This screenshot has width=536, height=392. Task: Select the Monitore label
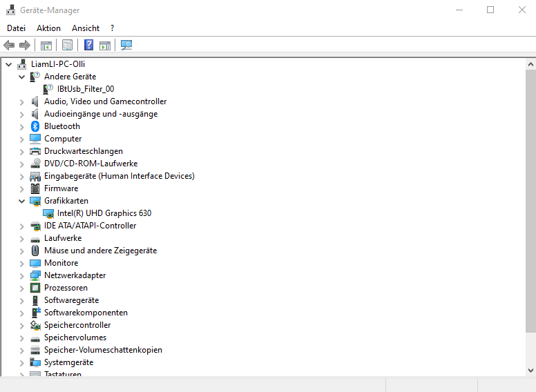click(61, 263)
